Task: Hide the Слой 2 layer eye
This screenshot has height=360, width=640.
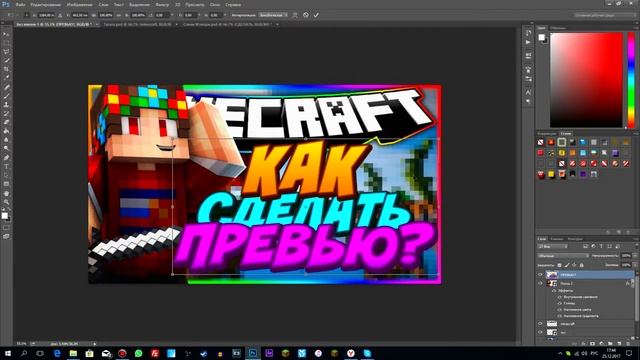Action: click(540, 283)
